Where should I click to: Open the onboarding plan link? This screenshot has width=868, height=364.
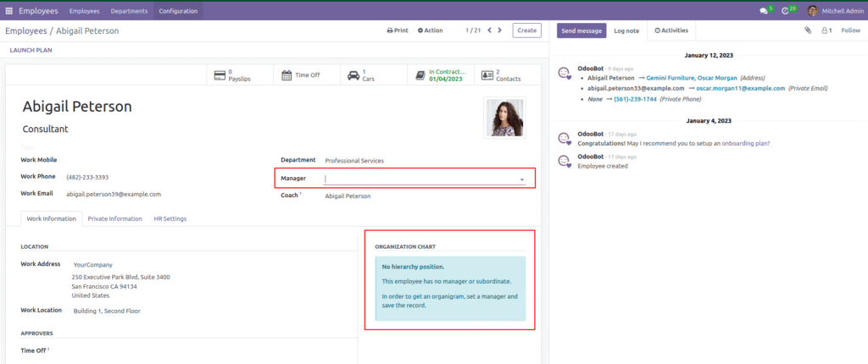(746, 143)
